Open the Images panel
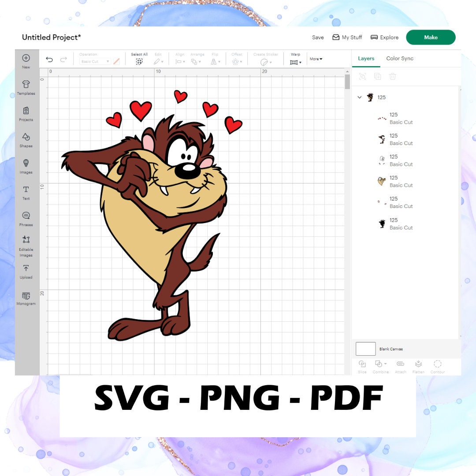The height and width of the screenshot is (476, 476). (26, 166)
